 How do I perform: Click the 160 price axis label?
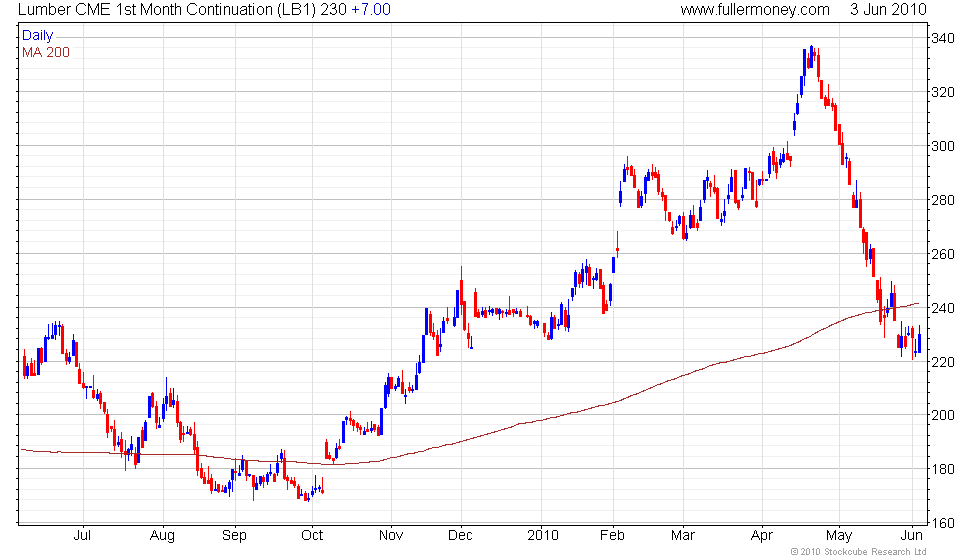pyautogui.click(x=943, y=523)
